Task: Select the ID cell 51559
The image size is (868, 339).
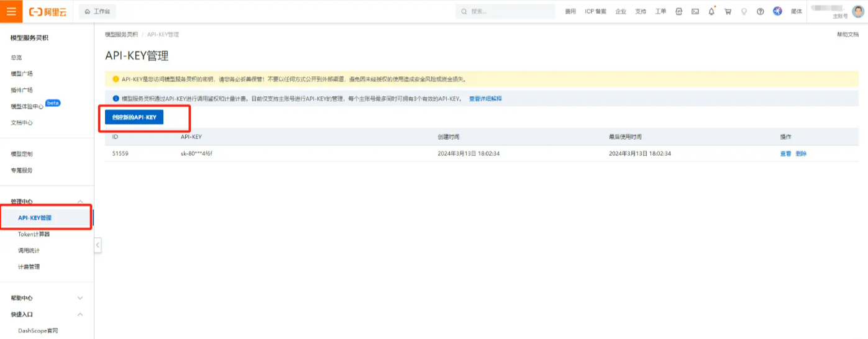Action: coord(121,153)
